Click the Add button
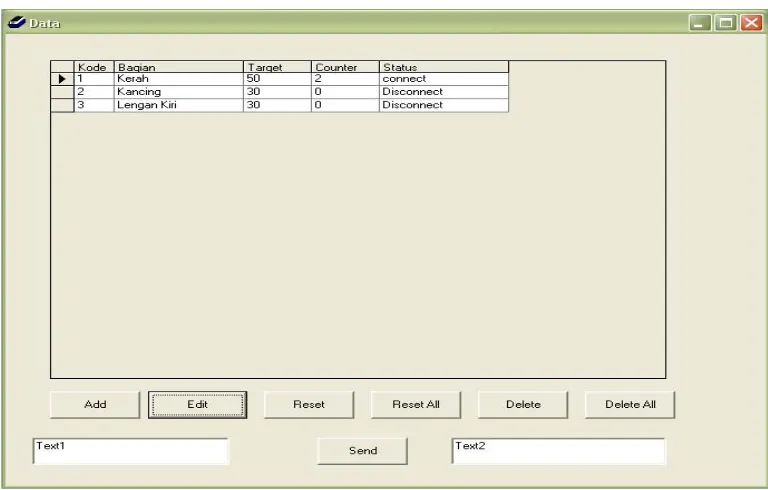The height and width of the screenshot is (490, 768). 95,405
